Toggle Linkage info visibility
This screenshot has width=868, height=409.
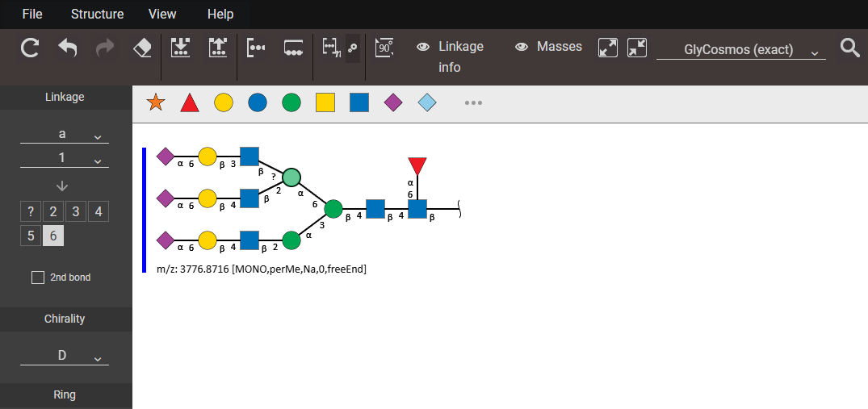coord(450,56)
